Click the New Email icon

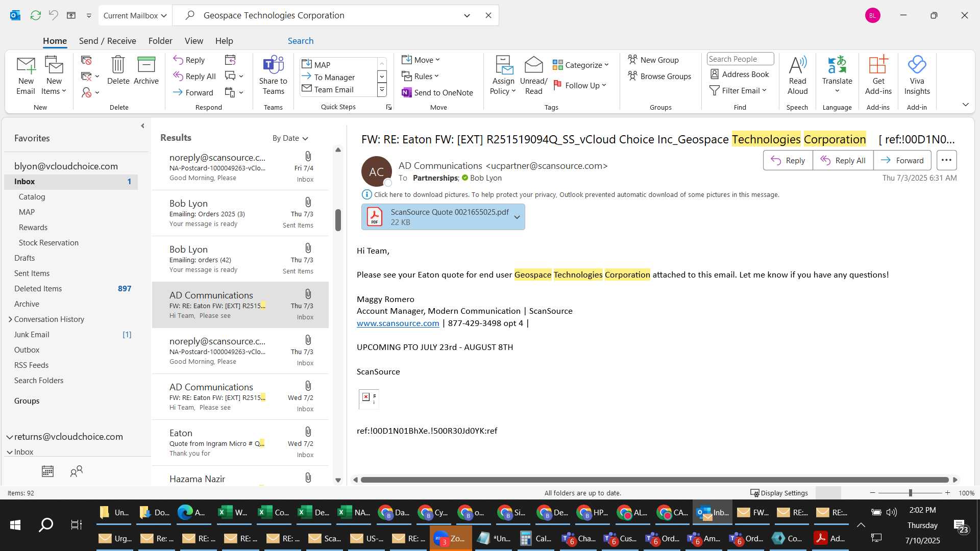tap(26, 76)
